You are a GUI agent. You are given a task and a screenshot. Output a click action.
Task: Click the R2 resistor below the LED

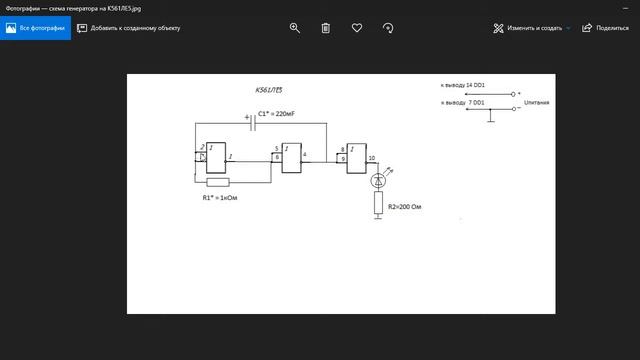pyautogui.click(x=378, y=202)
